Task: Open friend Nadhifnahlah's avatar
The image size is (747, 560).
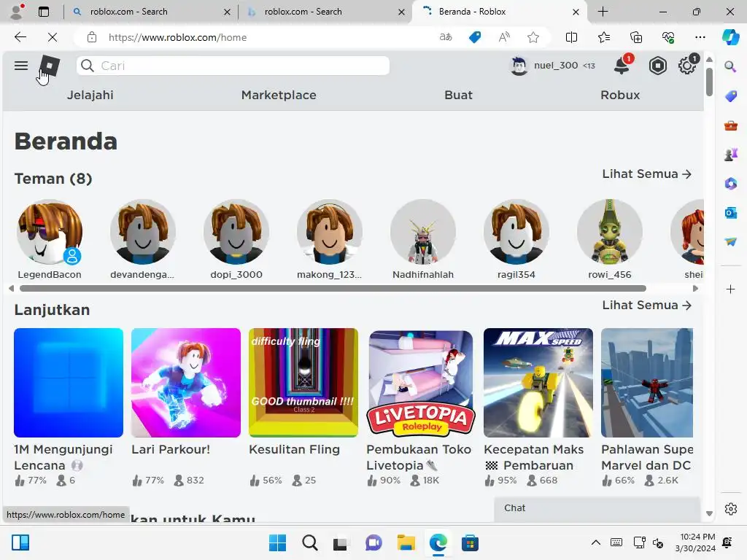Action: pyautogui.click(x=423, y=232)
